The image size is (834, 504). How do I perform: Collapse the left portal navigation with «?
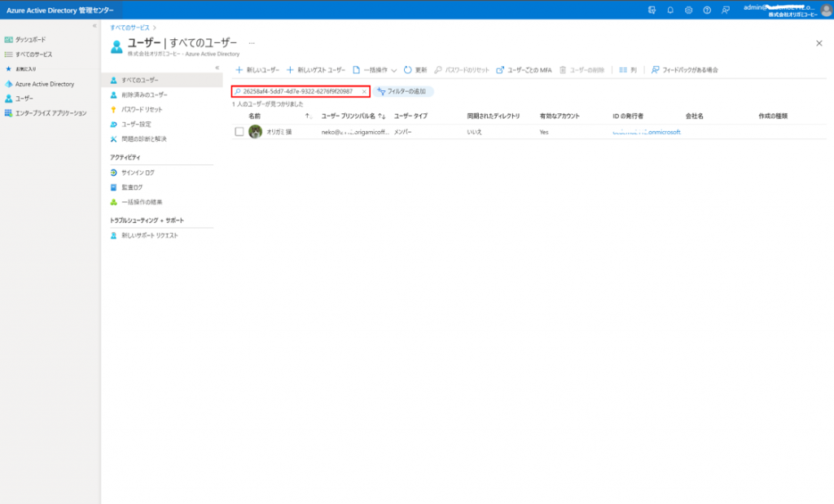(94, 25)
